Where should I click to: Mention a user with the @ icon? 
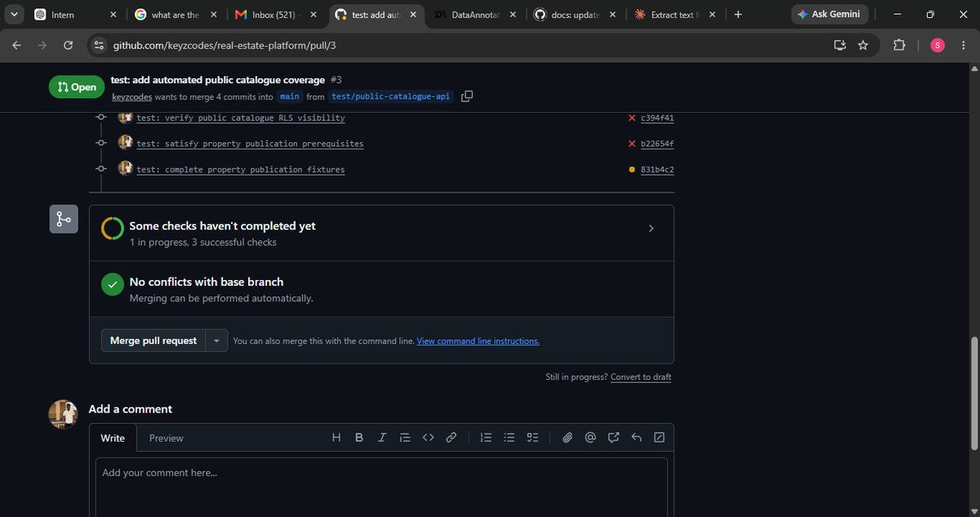(x=590, y=438)
